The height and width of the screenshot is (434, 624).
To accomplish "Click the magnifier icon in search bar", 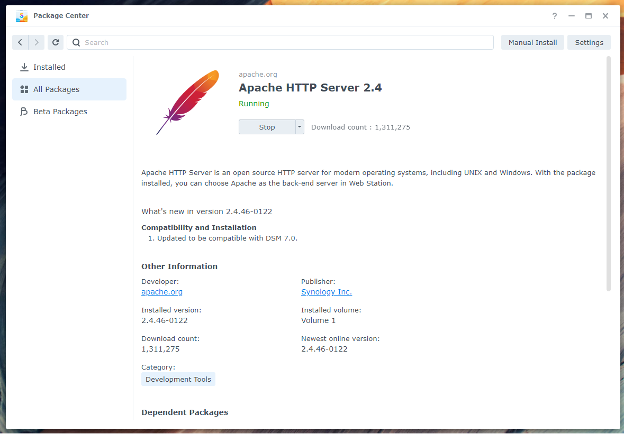I will coord(76,43).
